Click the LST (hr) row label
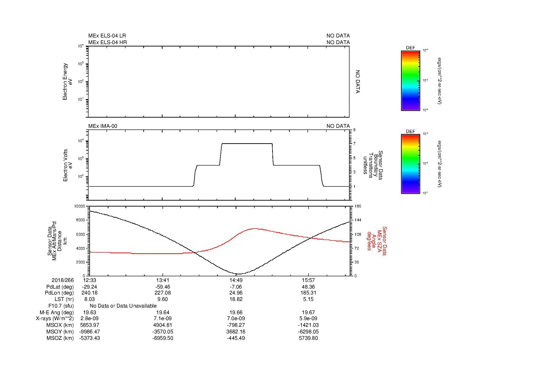555x392 pixels. tap(64, 300)
